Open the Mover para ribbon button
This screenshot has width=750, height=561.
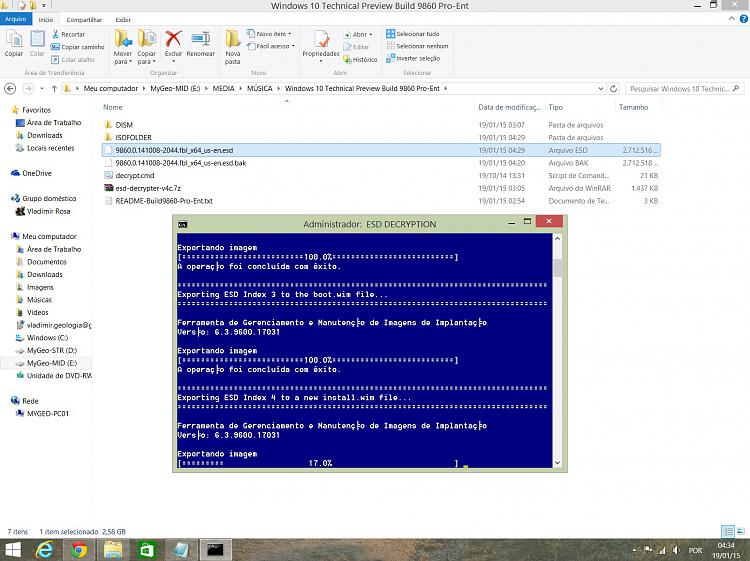[123, 46]
